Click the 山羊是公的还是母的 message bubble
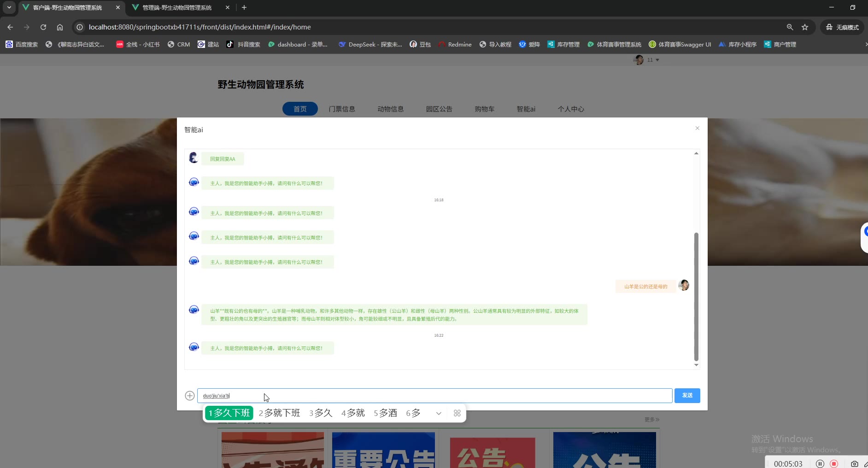This screenshot has width=868, height=468. [645, 287]
